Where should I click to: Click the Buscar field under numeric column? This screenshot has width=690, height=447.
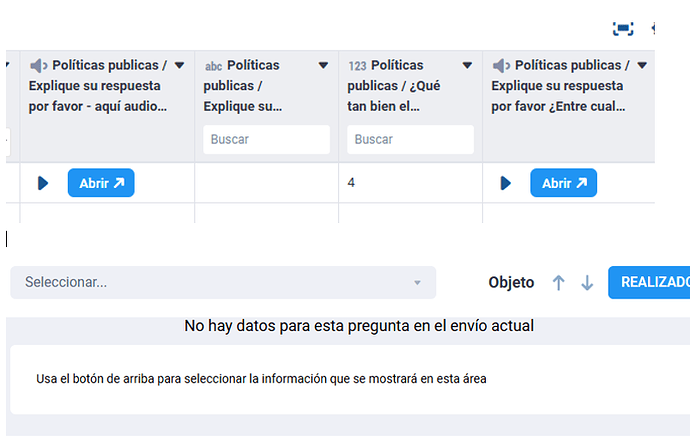pos(410,140)
